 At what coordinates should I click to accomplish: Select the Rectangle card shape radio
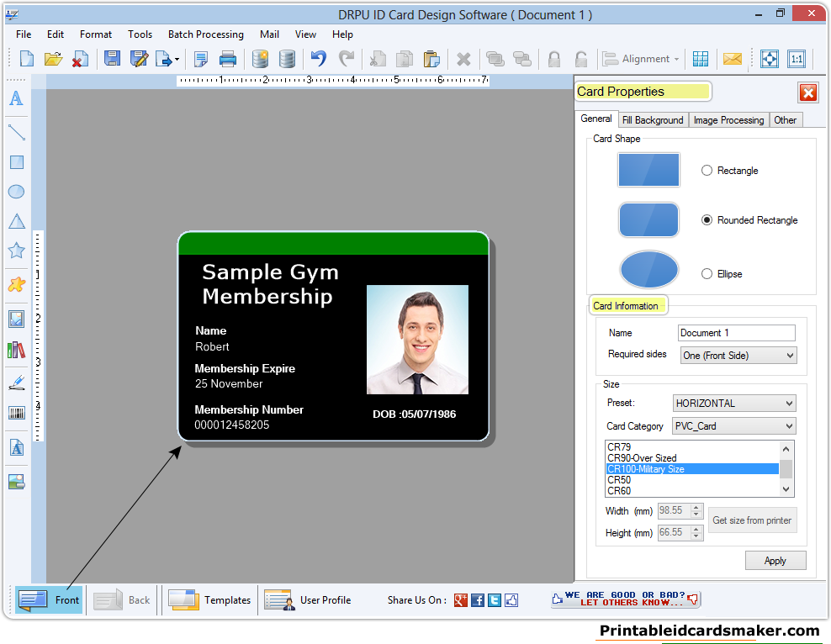[707, 171]
